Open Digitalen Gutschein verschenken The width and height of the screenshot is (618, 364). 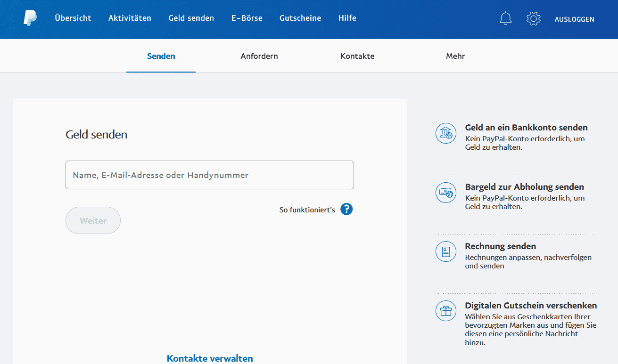tap(531, 305)
